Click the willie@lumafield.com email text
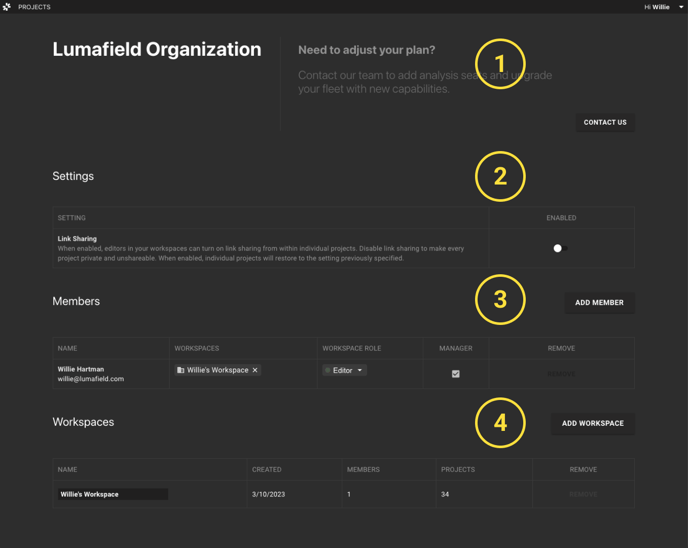 pyautogui.click(x=91, y=379)
